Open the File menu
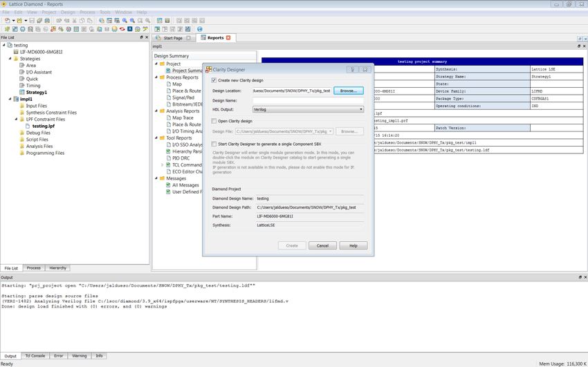Image resolution: width=588 pixels, height=367 pixels. pos(6,12)
